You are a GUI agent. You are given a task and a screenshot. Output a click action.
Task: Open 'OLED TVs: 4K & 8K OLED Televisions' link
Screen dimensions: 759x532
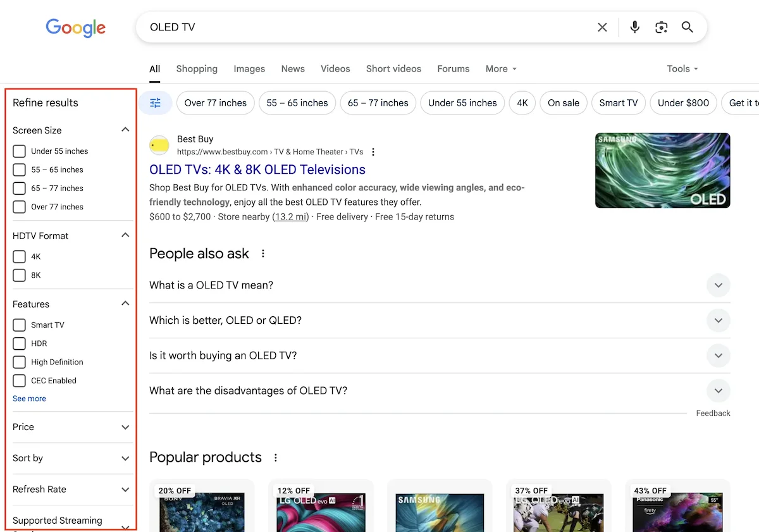[x=257, y=170]
